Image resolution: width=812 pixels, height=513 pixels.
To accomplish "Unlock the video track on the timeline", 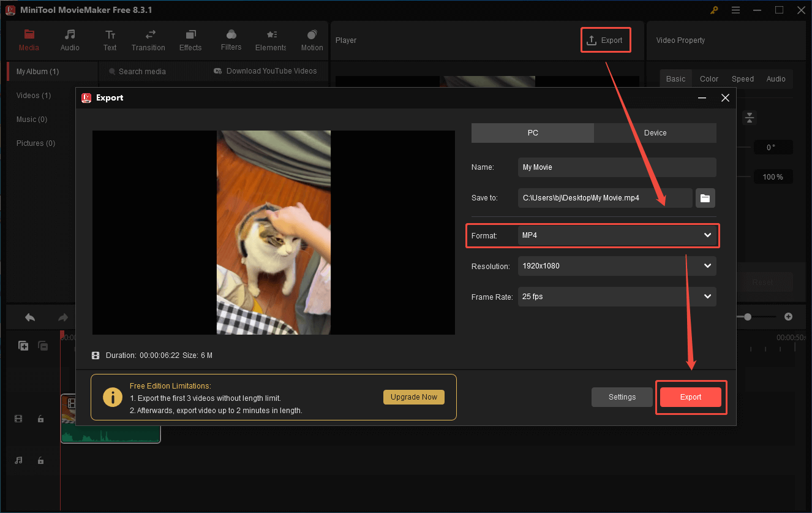I will pyautogui.click(x=40, y=419).
